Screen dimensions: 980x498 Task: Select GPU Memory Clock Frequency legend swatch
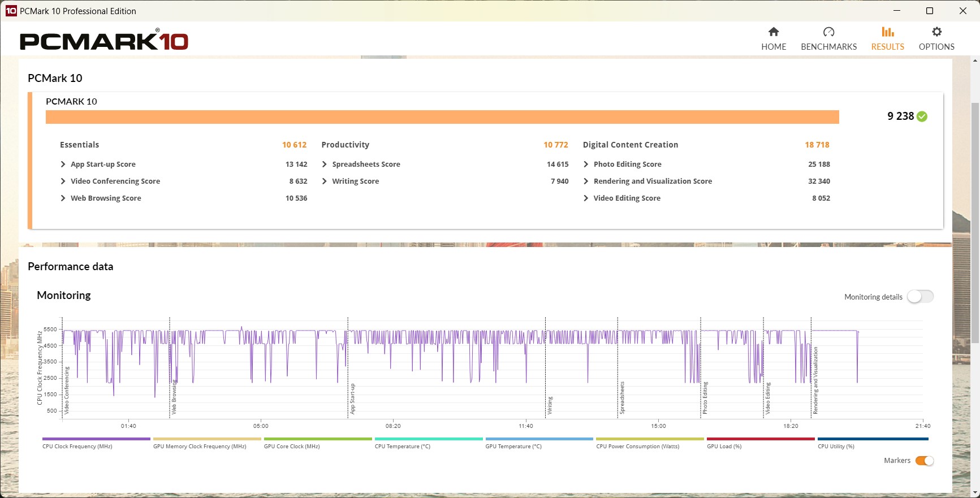[x=207, y=439]
